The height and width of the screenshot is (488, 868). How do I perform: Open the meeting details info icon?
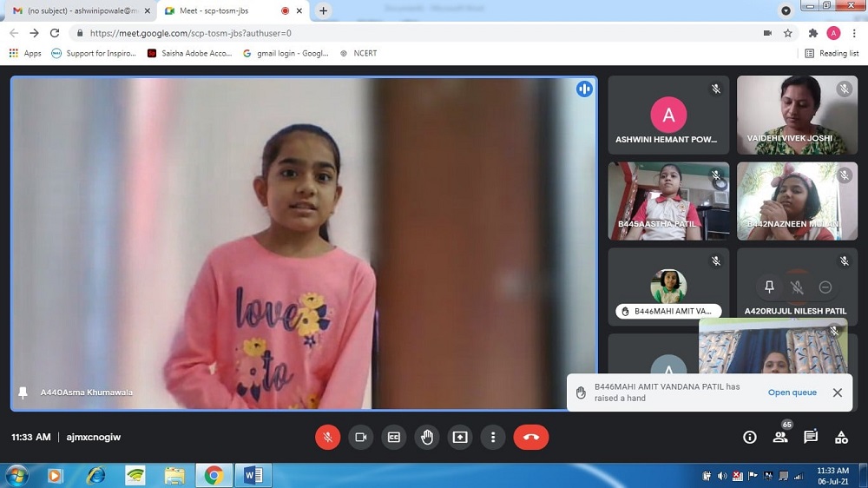750,437
